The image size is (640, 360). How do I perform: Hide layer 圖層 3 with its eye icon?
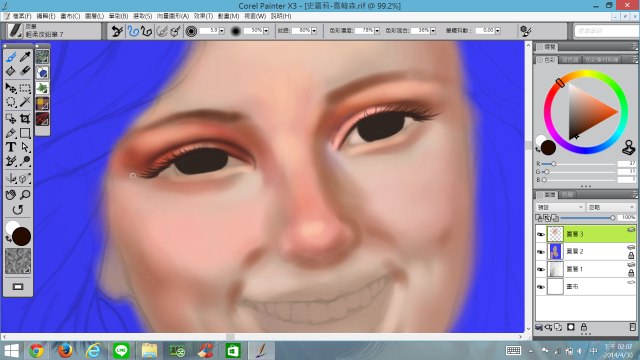pos(541,234)
